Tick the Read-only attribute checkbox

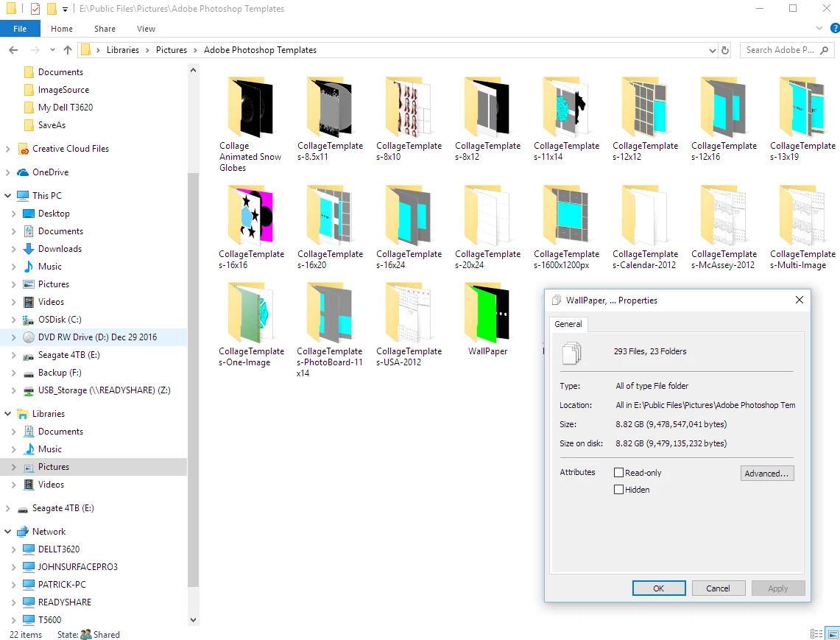618,473
